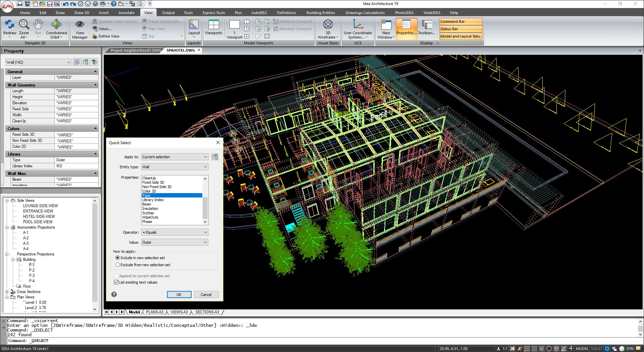Toggle DYN dynamic input in status bar
Screen dimensions: 644x352
(x=630, y=349)
